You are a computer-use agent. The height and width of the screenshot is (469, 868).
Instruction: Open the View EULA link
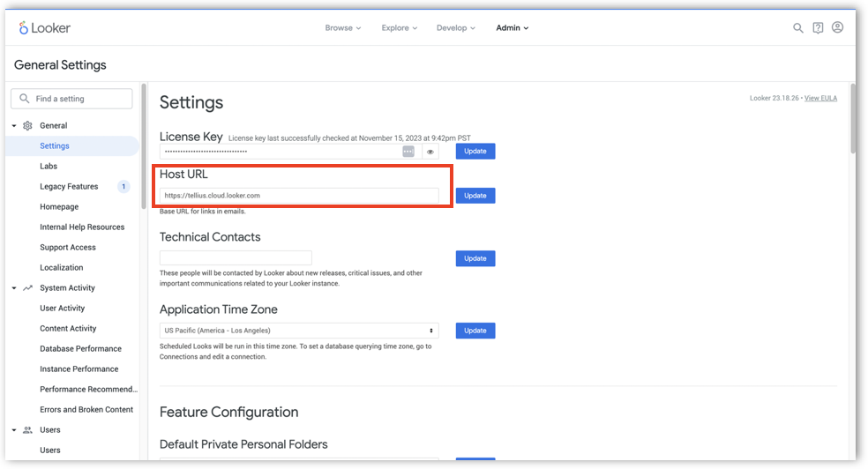[x=820, y=98]
